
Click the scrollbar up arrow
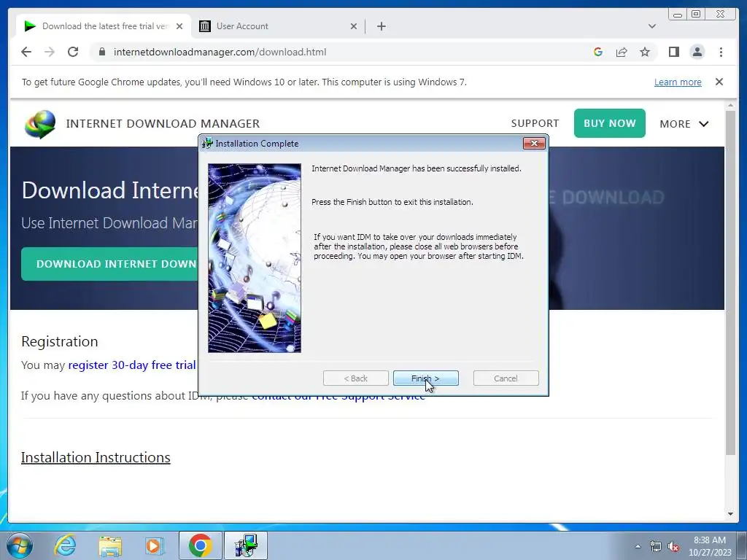730,105
